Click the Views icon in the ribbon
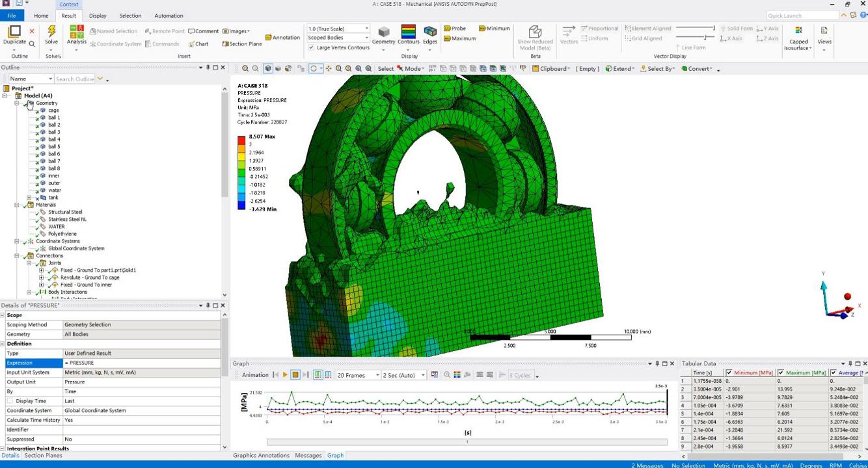868x468 pixels. click(824, 31)
